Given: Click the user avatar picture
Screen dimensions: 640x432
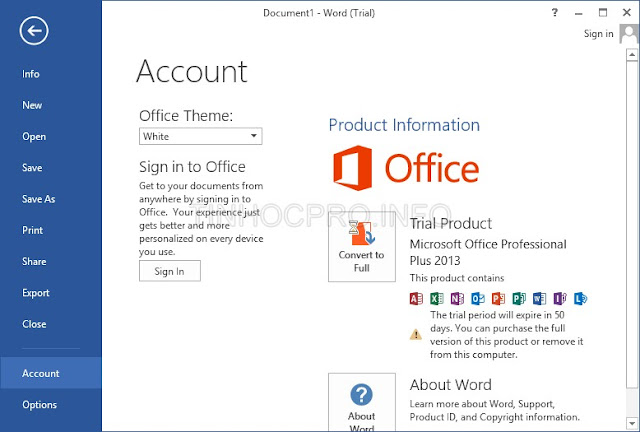Looking at the screenshot, I should pyautogui.click(x=629, y=33).
